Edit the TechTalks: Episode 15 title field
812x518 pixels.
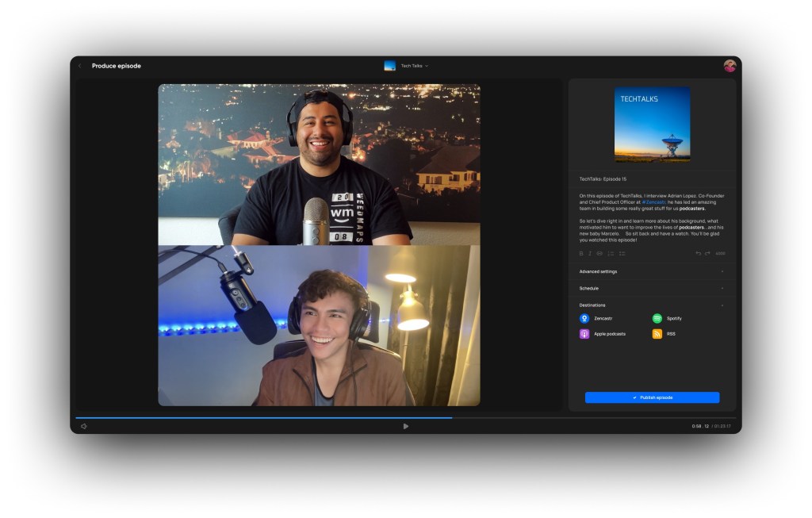652,179
